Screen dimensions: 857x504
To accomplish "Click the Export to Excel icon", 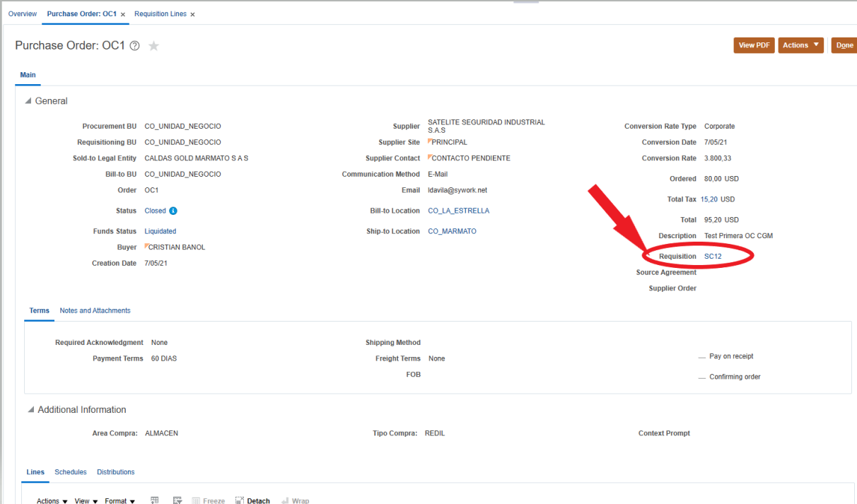I will coord(154,499).
